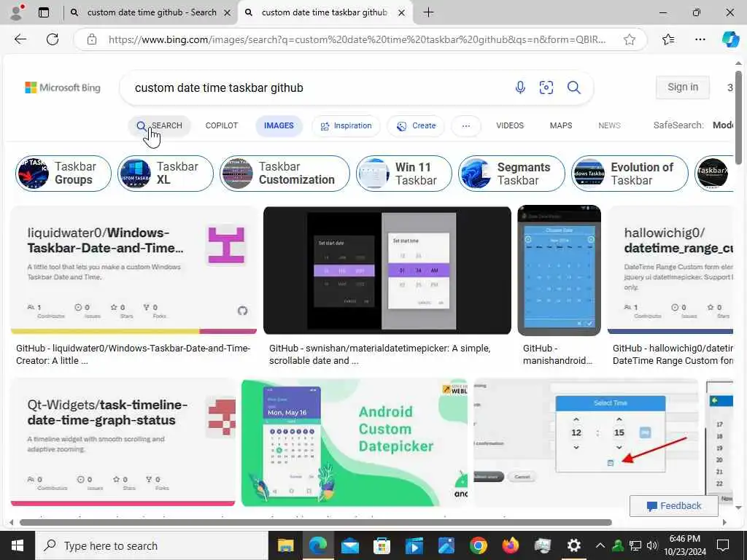Open the Mail app from the taskbar
Image resolution: width=747 pixels, height=560 pixels.
point(350,545)
